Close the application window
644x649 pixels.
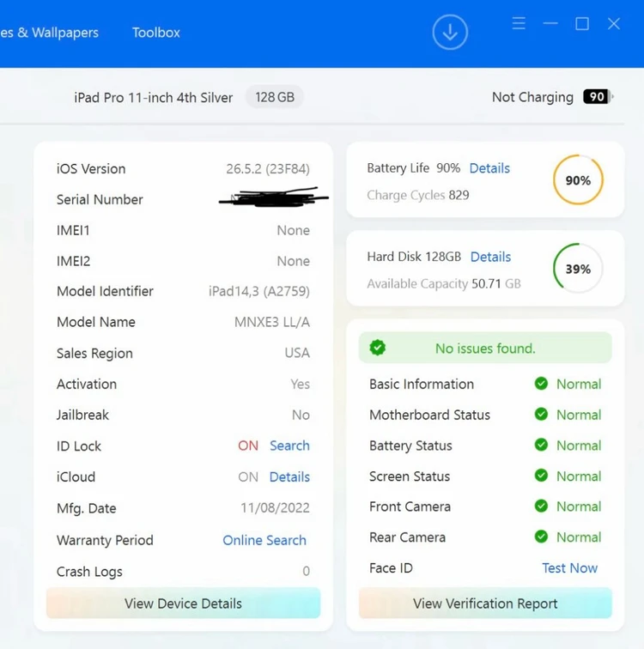click(614, 23)
